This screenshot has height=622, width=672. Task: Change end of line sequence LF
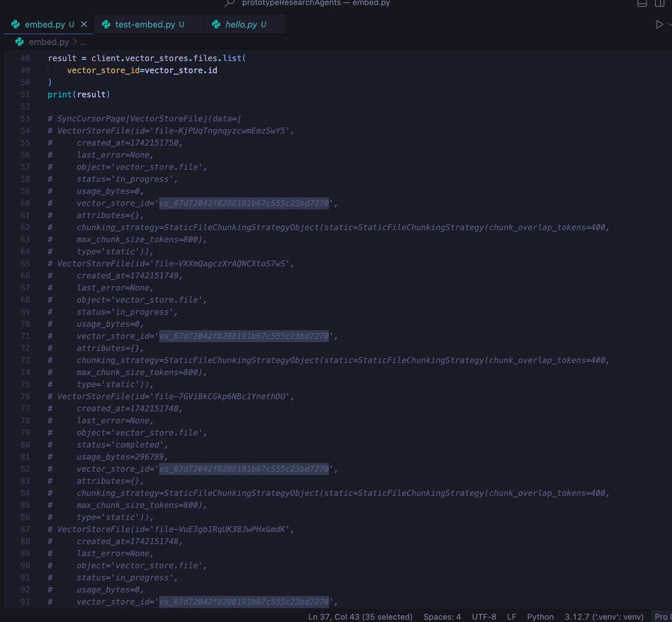(x=511, y=616)
